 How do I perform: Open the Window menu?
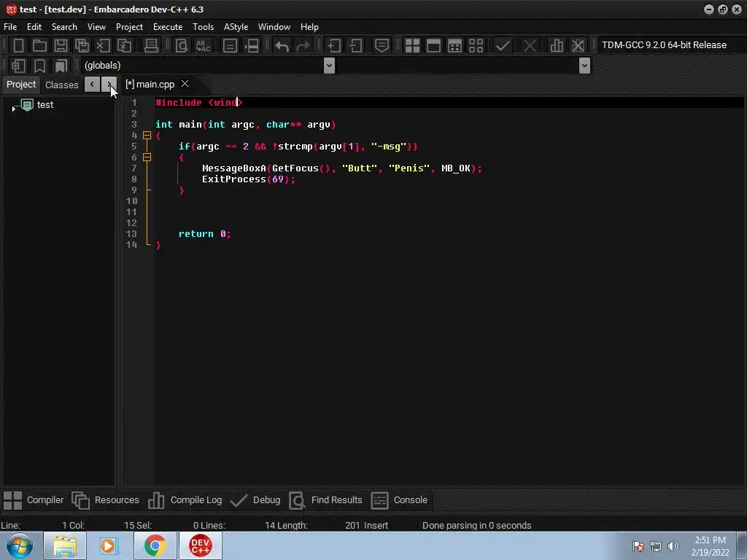[274, 27]
